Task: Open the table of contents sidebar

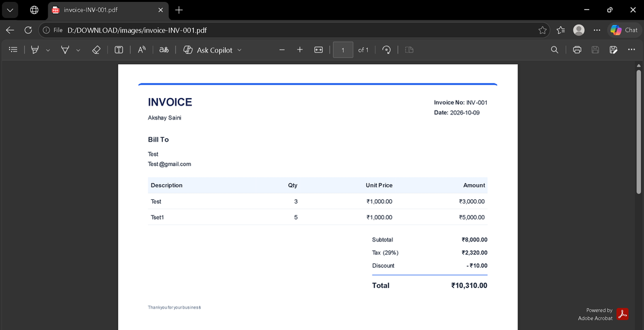Action: tap(13, 50)
